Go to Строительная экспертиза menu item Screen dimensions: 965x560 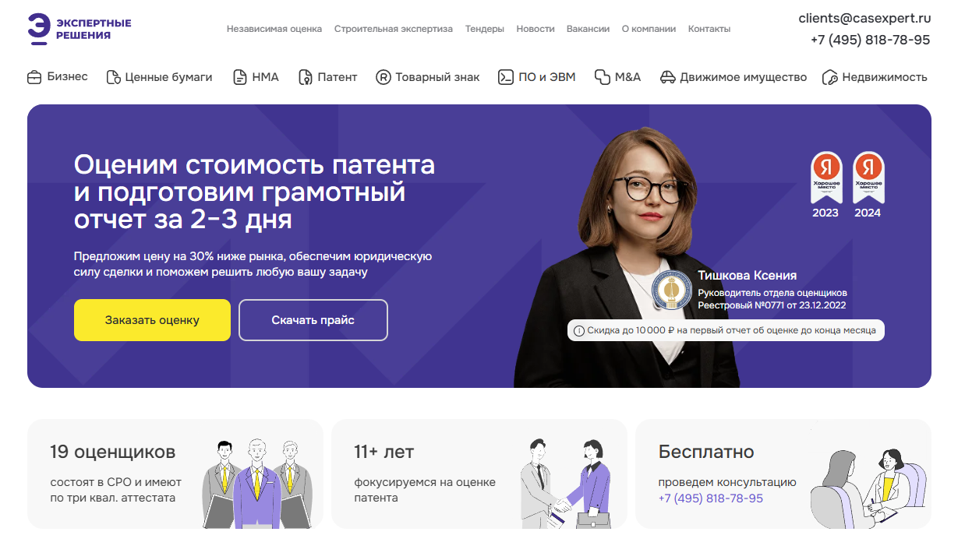[x=394, y=29]
